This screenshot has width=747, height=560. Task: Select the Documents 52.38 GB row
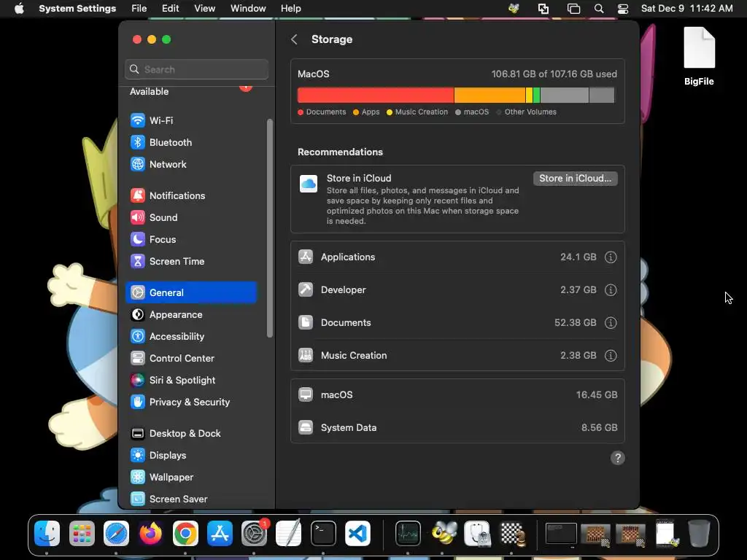[x=457, y=323]
